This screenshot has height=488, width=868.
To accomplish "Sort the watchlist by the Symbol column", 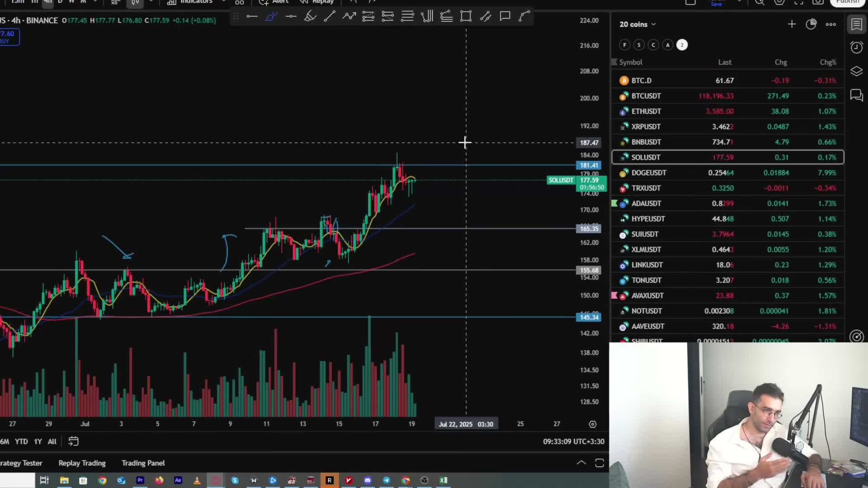I will click(x=631, y=62).
